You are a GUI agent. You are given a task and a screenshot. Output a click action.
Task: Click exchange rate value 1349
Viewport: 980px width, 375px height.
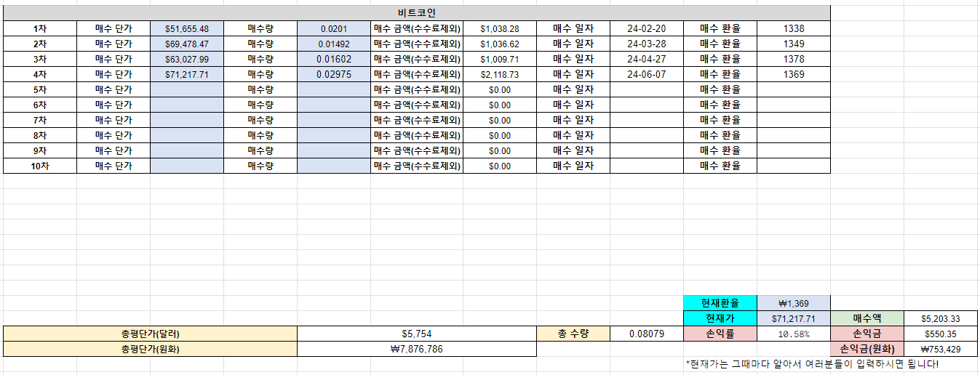click(794, 44)
